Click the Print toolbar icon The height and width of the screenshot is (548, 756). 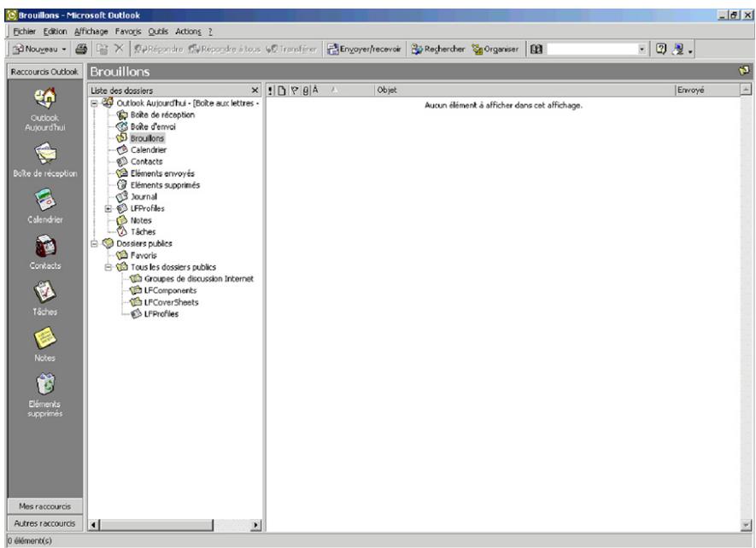pos(81,49)
